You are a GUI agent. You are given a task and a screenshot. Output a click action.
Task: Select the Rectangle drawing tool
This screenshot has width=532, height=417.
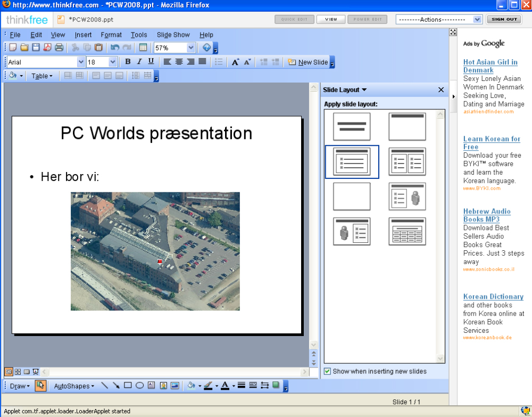(128, 386)
